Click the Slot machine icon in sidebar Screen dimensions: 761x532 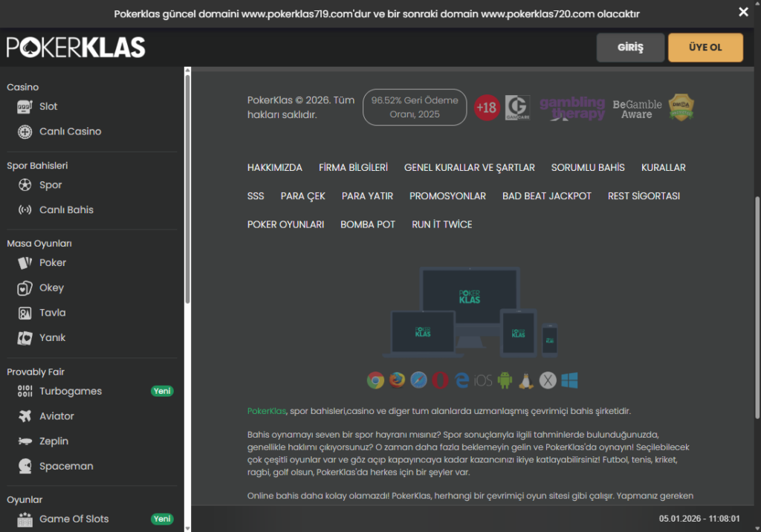click(25, 106)
